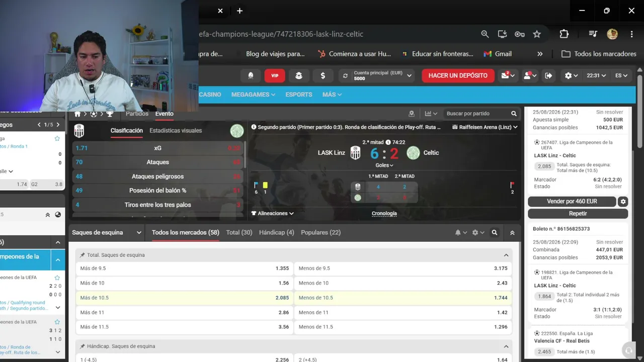Click the Celtic crest in stats panel
The width and height of the screenshot is (644, 362).
[237, 131]
